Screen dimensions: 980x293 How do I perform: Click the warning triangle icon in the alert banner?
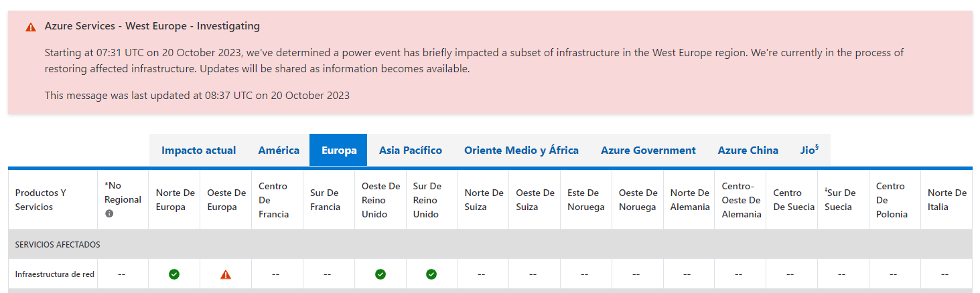click(x=31, y=27)
